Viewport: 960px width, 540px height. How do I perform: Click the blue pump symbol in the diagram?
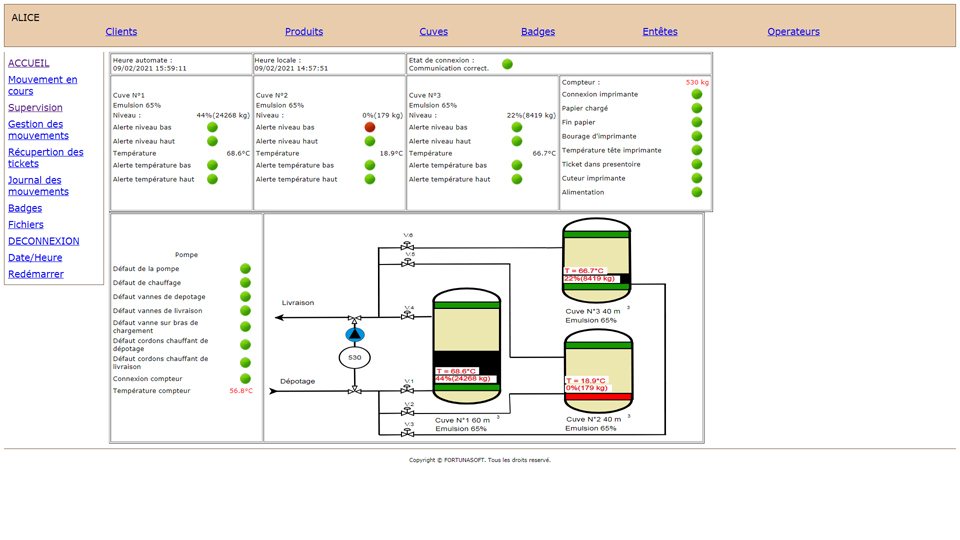(355, 335)
